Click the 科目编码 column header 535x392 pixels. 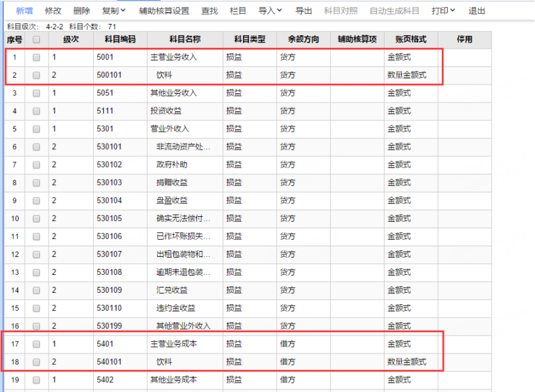click(120, 40)
